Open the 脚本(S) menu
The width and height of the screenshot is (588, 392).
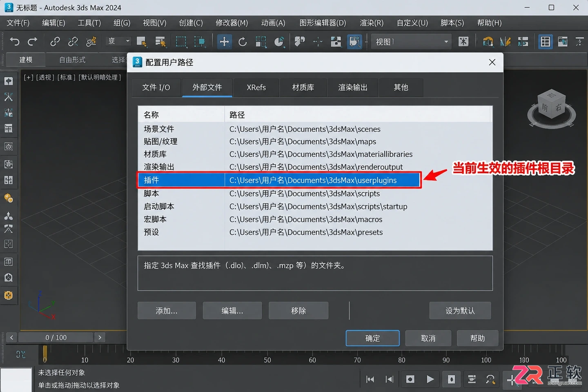pos(452,23)
